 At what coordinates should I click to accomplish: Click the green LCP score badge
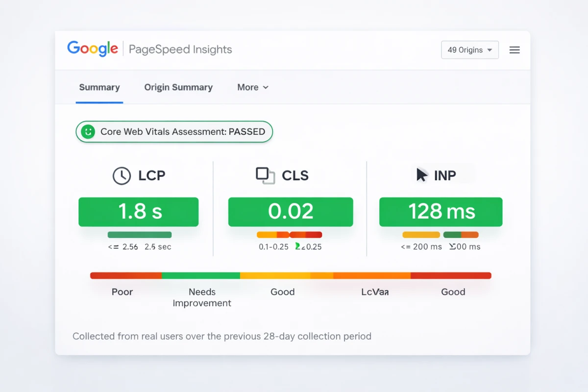tap(139, 212)
